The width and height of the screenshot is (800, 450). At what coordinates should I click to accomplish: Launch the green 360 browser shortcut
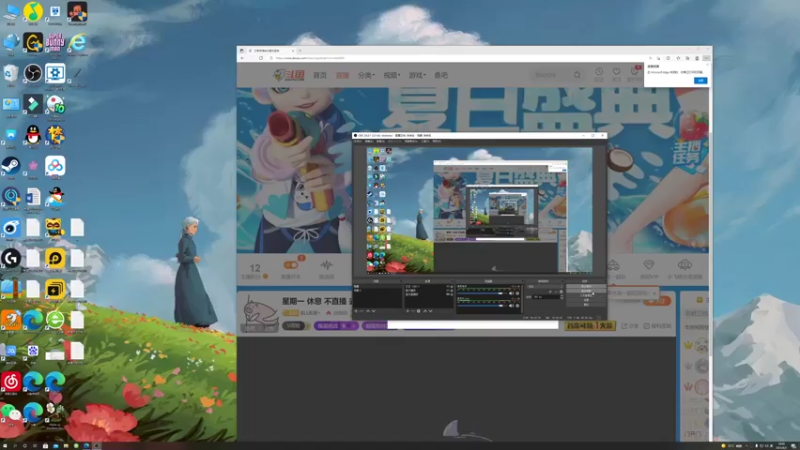click(55, 320)
